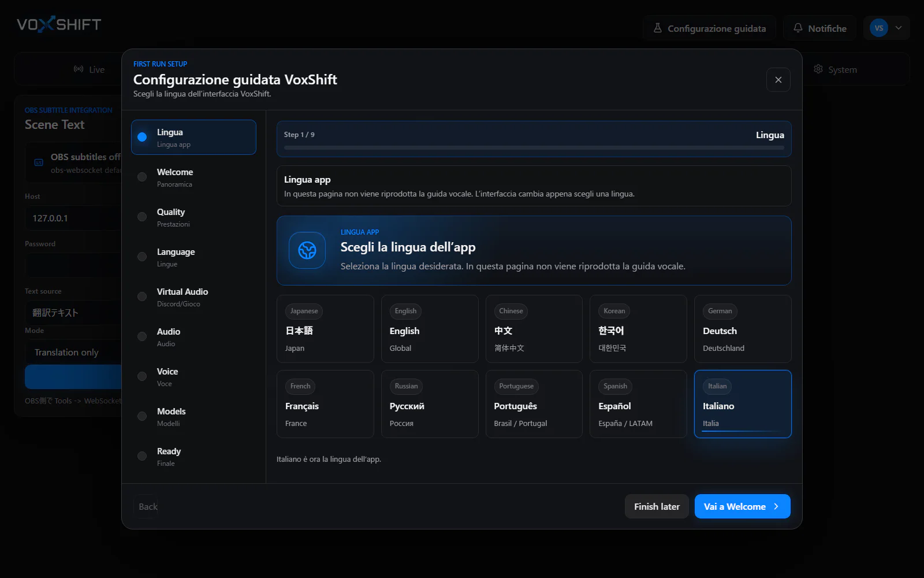924x578 pixels.
Task: Click the Live broadcast icon
Action: (79, 69)
